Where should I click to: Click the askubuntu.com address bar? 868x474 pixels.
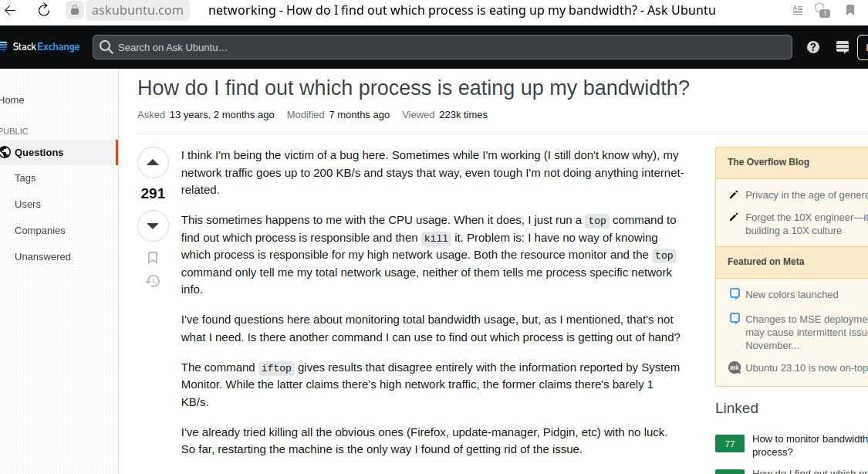[x=137, y=10]
